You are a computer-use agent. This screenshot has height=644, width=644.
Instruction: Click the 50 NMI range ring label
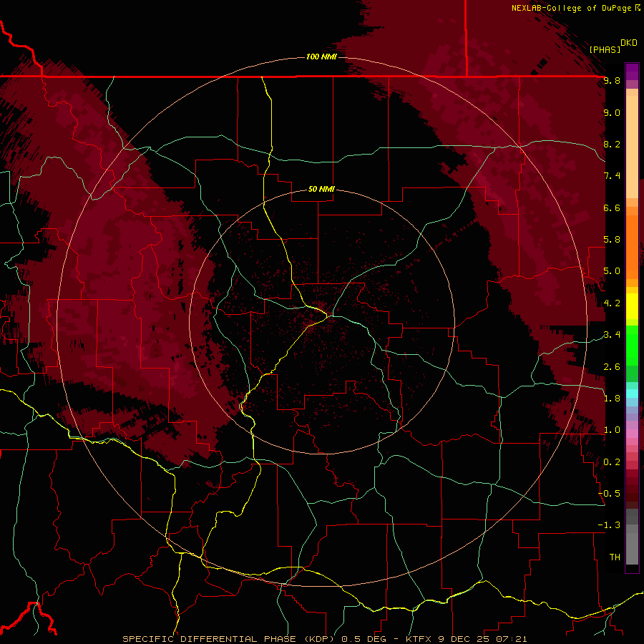pyautogui.click(x=321, y=189)
